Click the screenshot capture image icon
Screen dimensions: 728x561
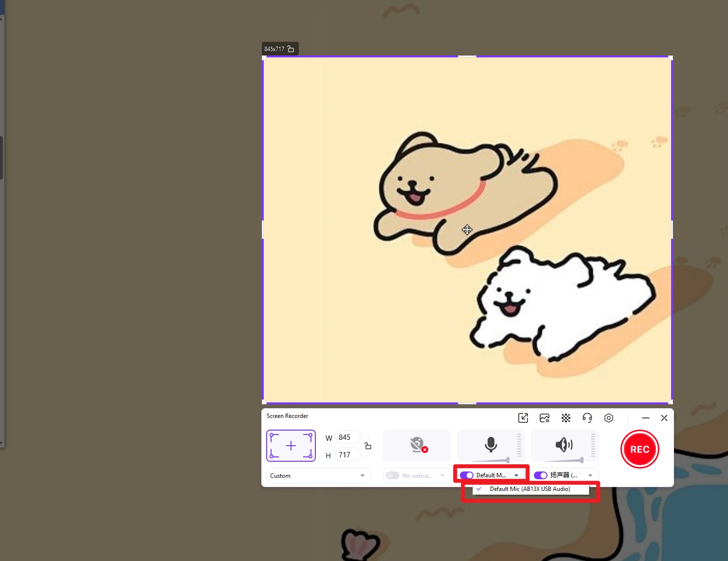[x=544, y=418]
